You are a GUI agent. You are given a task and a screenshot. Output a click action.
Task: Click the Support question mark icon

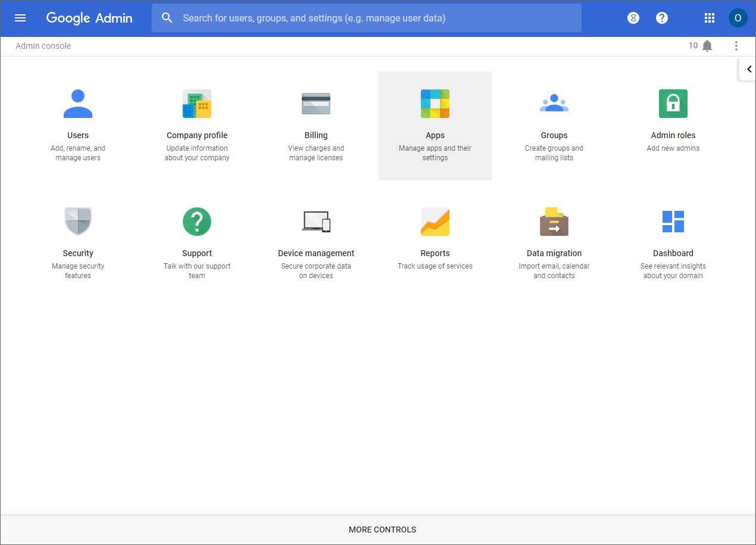(x=197, y=222)
